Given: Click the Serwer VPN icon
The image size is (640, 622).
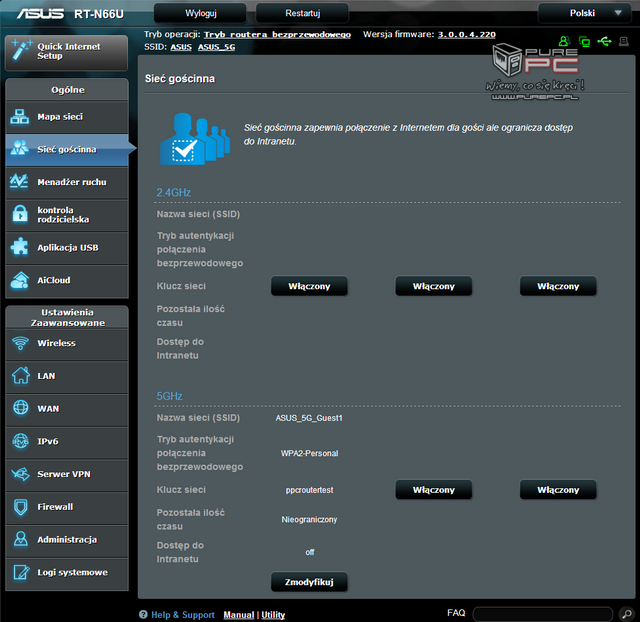Looking at the screenshot, I should click(x=20, y=473).
